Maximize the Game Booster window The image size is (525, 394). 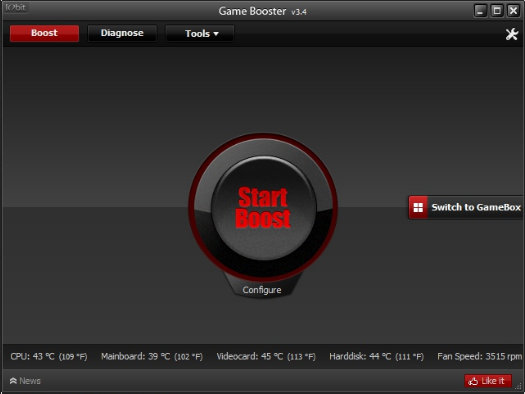pyautogui.click(x=497, y=11)
